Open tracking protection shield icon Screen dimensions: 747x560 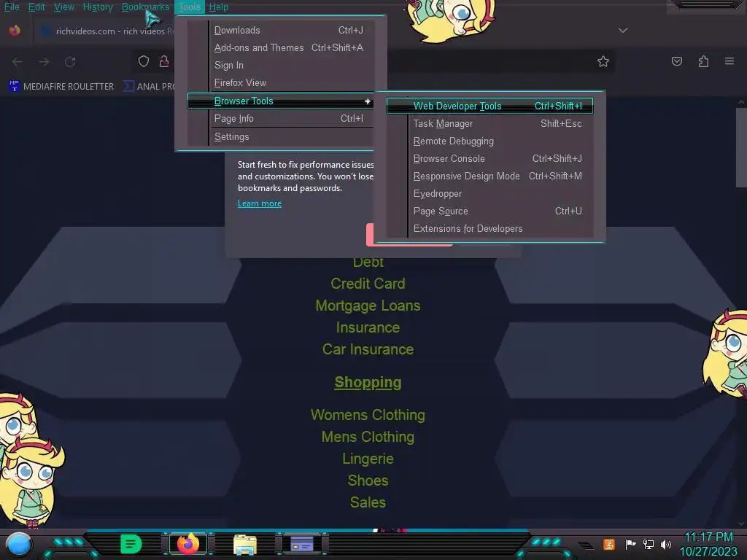coord(144,61)
